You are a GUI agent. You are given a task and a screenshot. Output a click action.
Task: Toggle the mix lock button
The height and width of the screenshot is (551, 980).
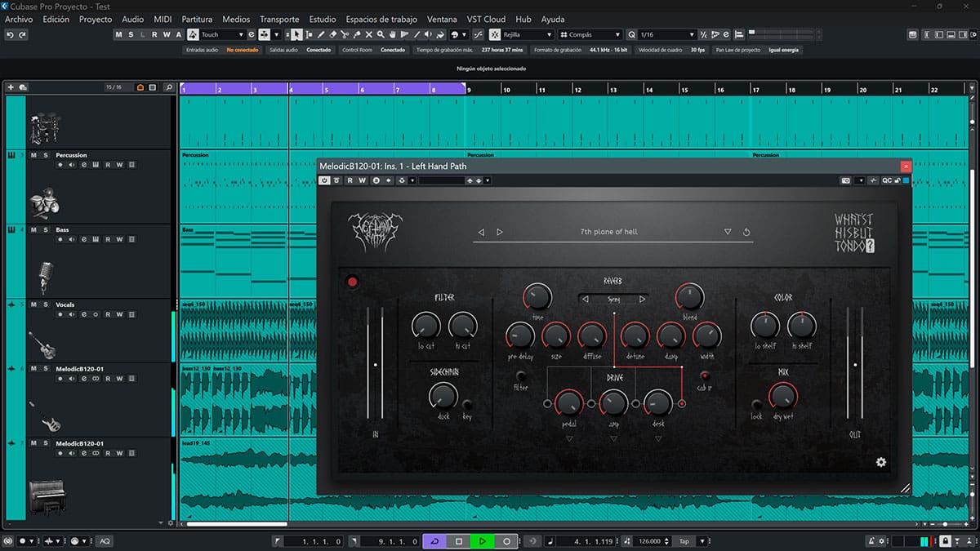[x=756, y=404]
